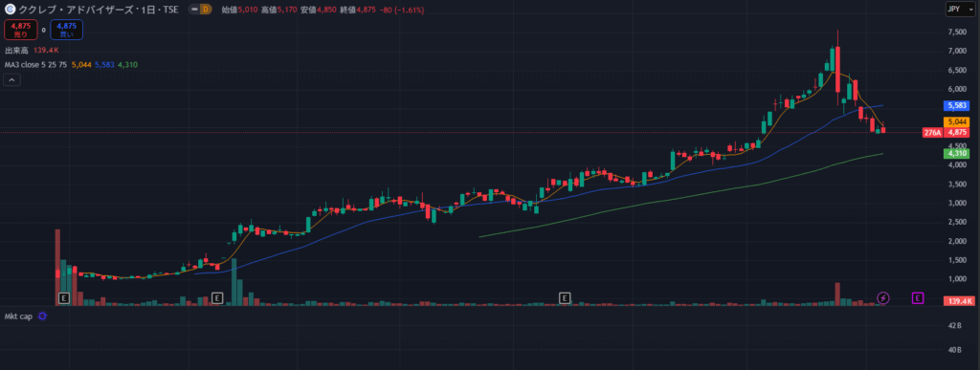Click the 安値 4,850 low value

click(319, 10)
